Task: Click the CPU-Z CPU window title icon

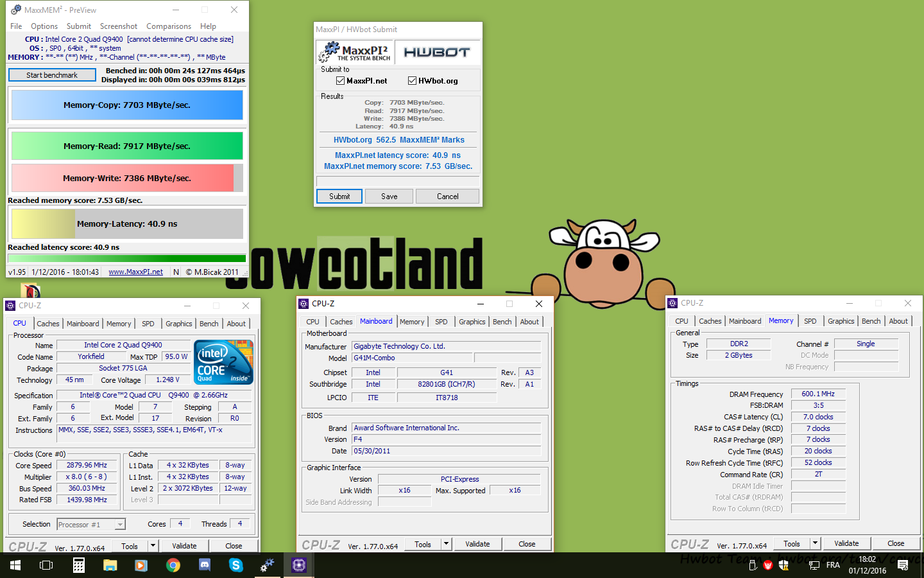Action: [x=11, y=306]
